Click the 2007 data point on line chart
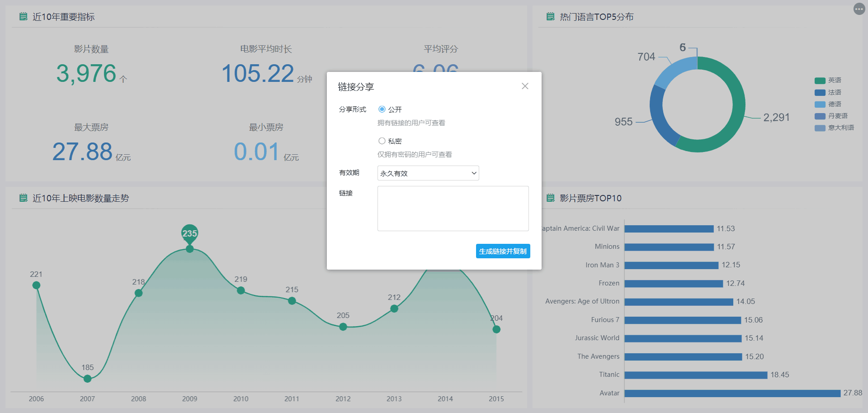The image size is (868, 413). tap(88, 379)
